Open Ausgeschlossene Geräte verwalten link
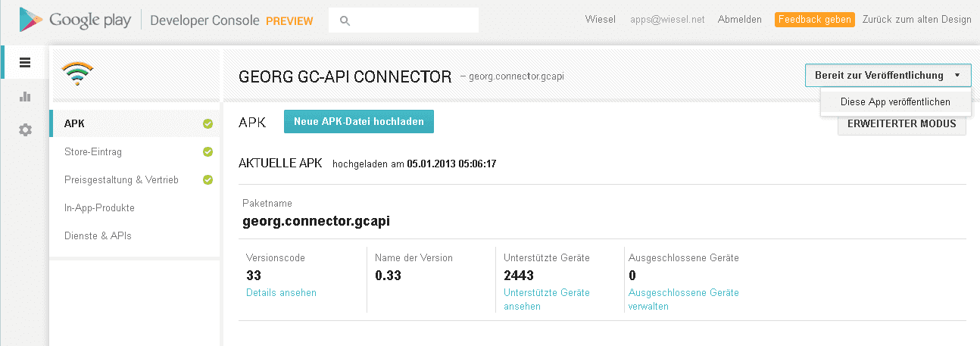The image size is (980, 346). [x=683, y=299]
